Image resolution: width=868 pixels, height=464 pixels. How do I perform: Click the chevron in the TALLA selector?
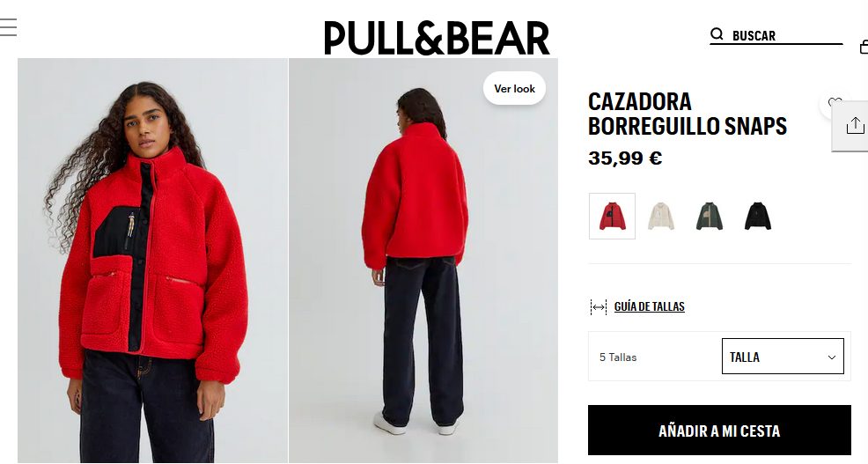(831, 357)
